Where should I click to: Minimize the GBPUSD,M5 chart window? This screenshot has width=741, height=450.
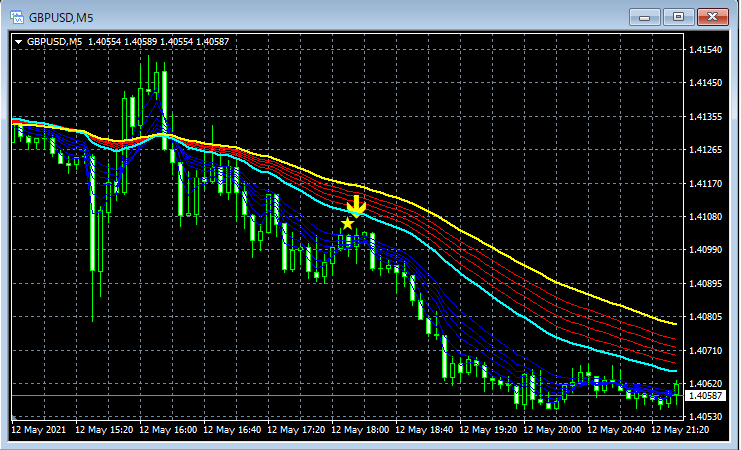point(644,17)
